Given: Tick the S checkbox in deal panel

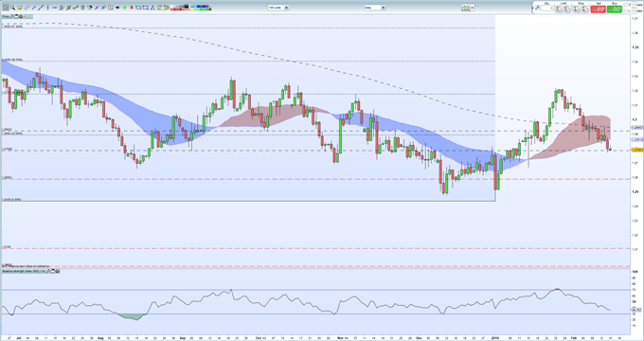Looking at the screenshot, I should point(626,5).
